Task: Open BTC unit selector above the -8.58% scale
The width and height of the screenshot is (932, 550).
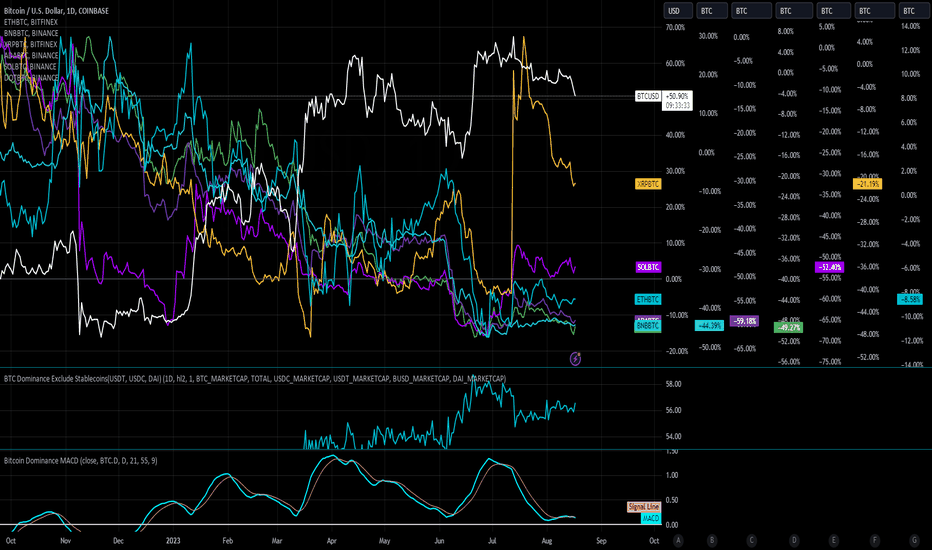Action: [915, 11]
